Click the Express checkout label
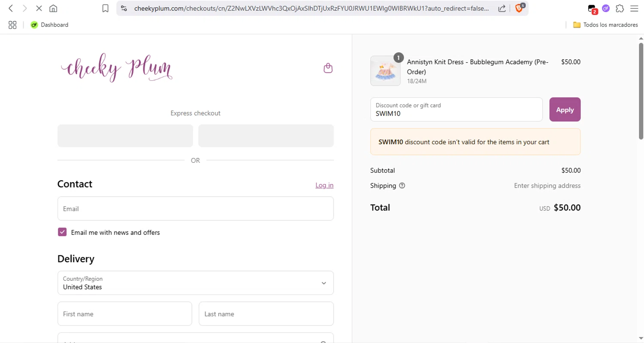The width and height of the screenshot is (644, 343). [x=195, y=113]
